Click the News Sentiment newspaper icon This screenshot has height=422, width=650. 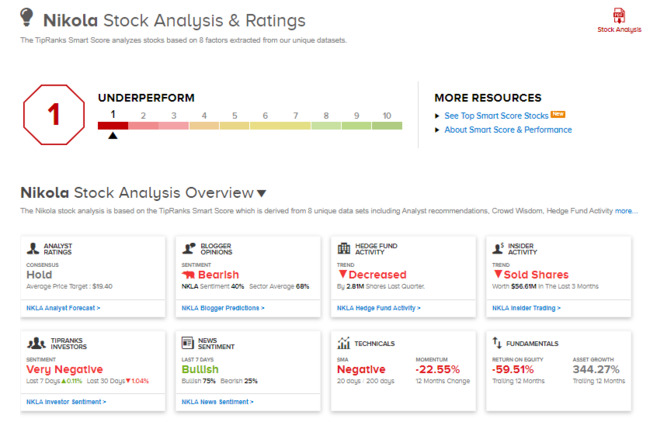tap(187, 342)
